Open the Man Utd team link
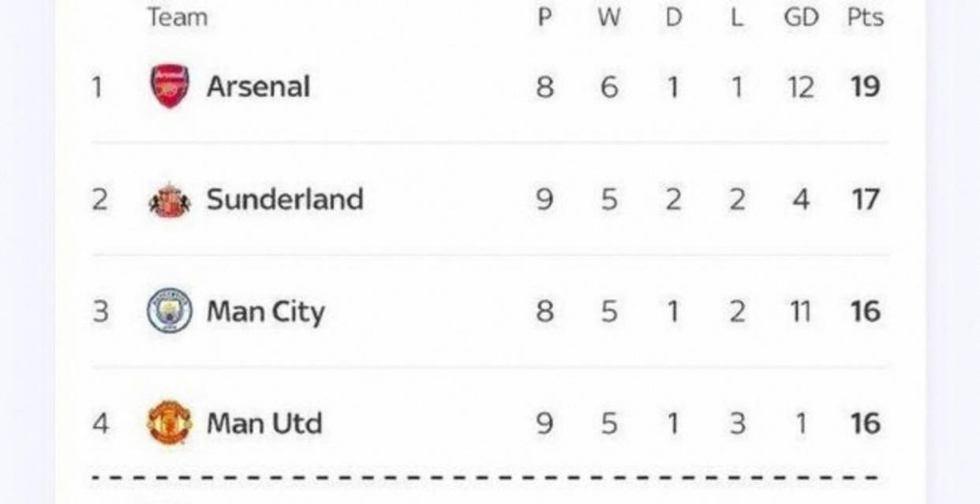This screenshot has height=504, width=980. tap(264, 424)
